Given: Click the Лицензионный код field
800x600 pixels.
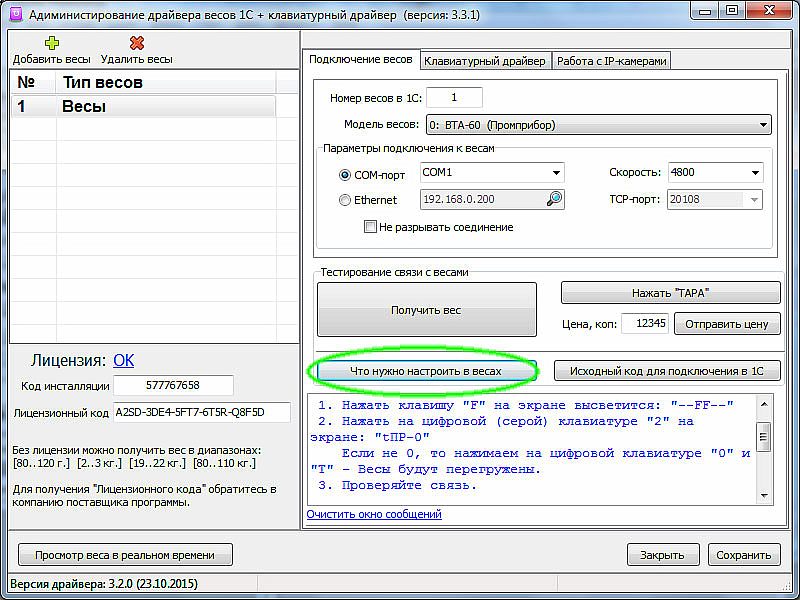Looking at the screenshot, I should click(x=202, y=412).
